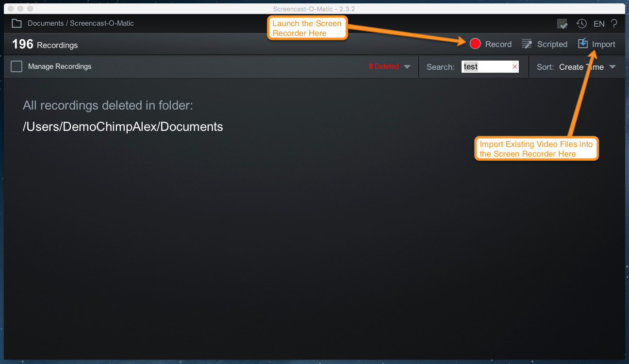
Task: Change the language with the EN button
Action: tap(599, 23)
